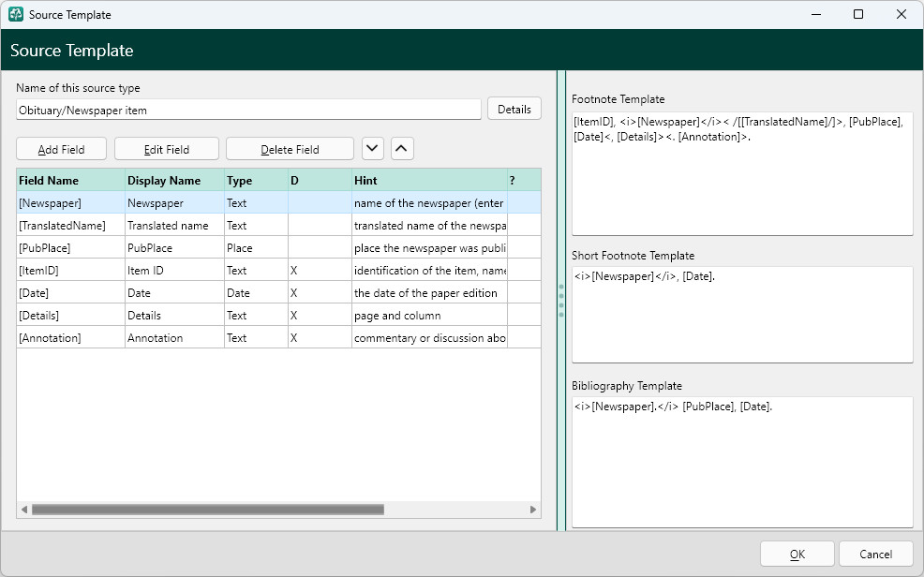Edit the source type name field
Image resolution: width=924 pixels, height=577 pixels.
248,111
